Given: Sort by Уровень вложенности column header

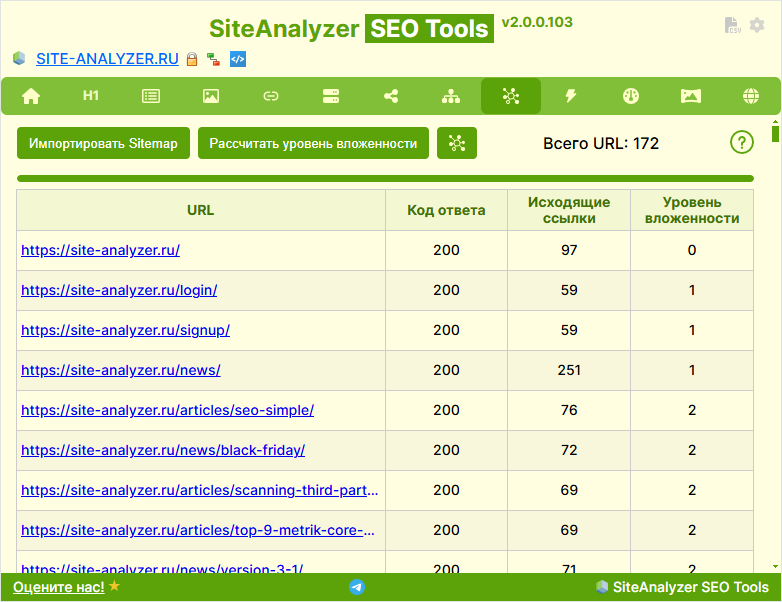Looking at the screenshot, I should [x=692, y=210].
